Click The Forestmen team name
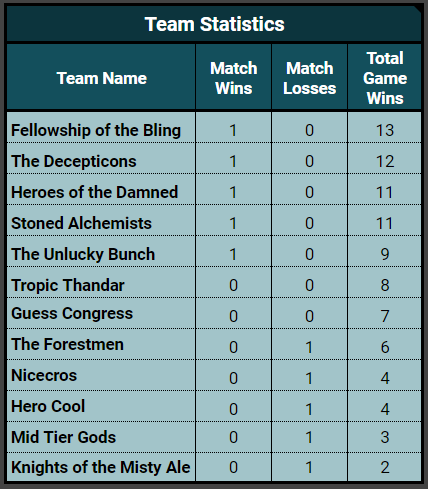The image size is (428, 489). (67, 344)
